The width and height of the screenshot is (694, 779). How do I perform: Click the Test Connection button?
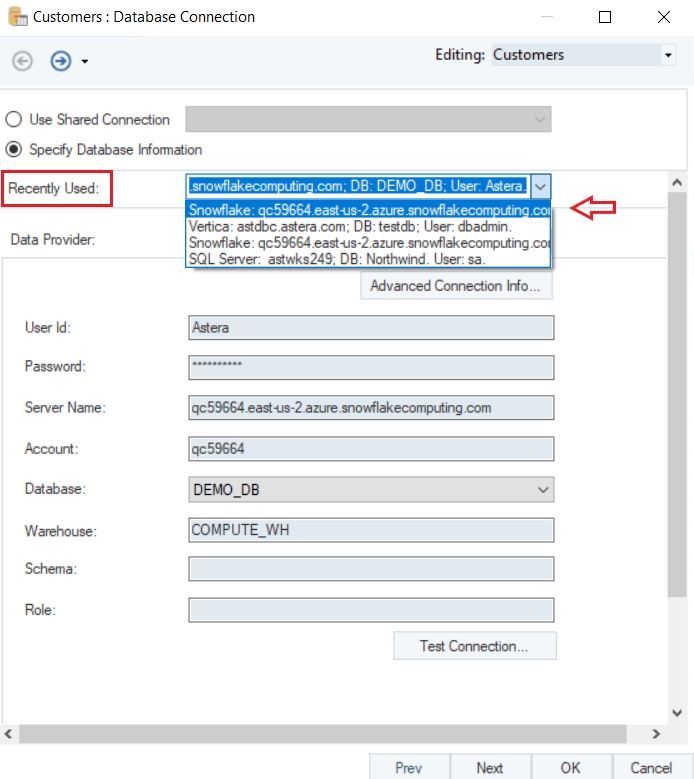[x=475, y=646]
